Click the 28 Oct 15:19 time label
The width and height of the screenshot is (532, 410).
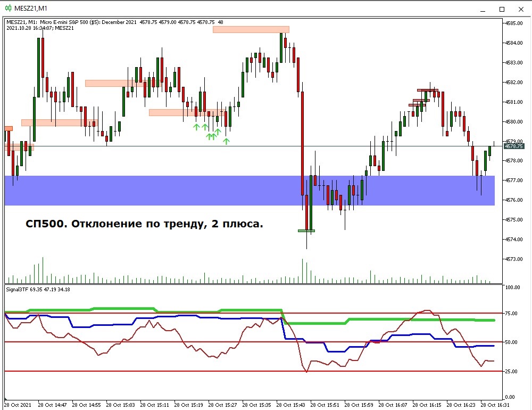point(188,405)
